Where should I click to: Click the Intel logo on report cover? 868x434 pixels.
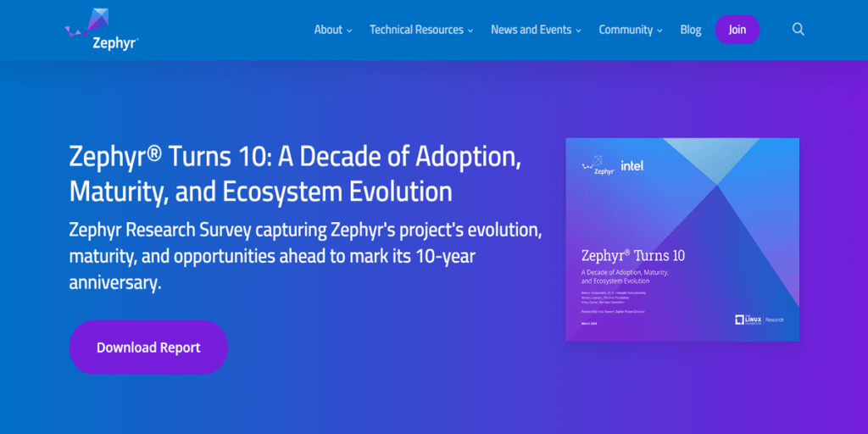632,165
